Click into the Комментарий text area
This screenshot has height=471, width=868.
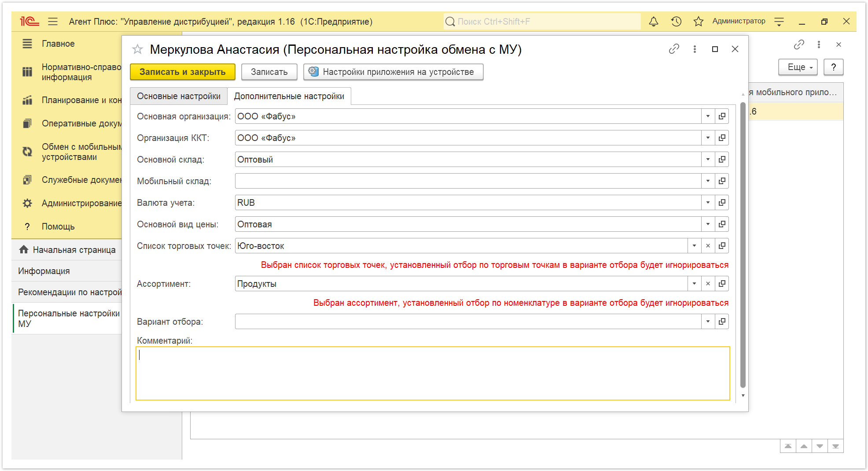[x=433, y=374]
